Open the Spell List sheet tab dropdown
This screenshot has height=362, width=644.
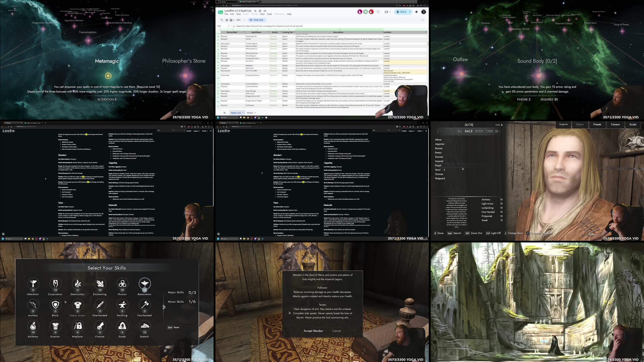point(243,113)
